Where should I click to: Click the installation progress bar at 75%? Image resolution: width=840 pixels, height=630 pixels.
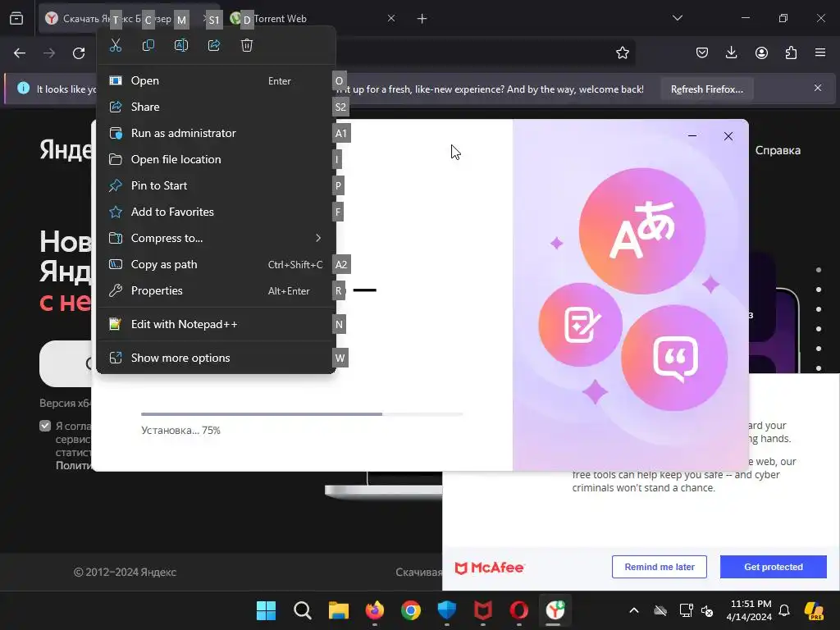(302, 414)
